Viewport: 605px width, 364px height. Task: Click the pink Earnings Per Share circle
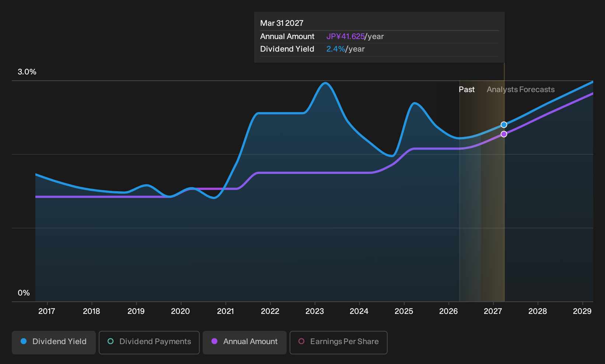coord(301,341)
